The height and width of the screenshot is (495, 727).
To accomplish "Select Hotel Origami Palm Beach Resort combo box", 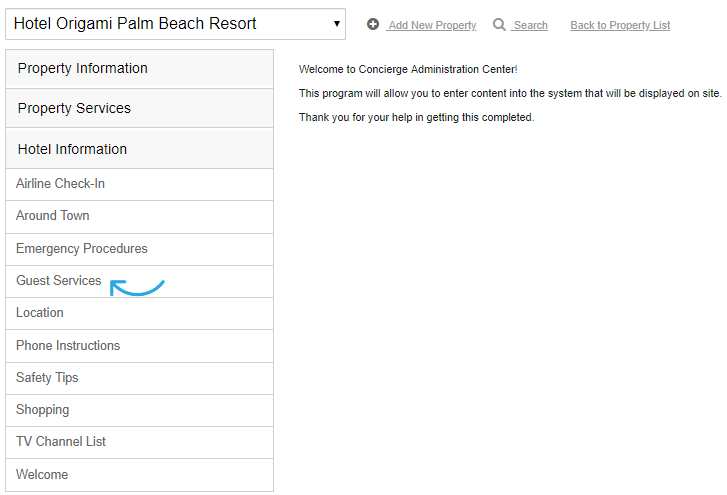I will click(175, 24).
